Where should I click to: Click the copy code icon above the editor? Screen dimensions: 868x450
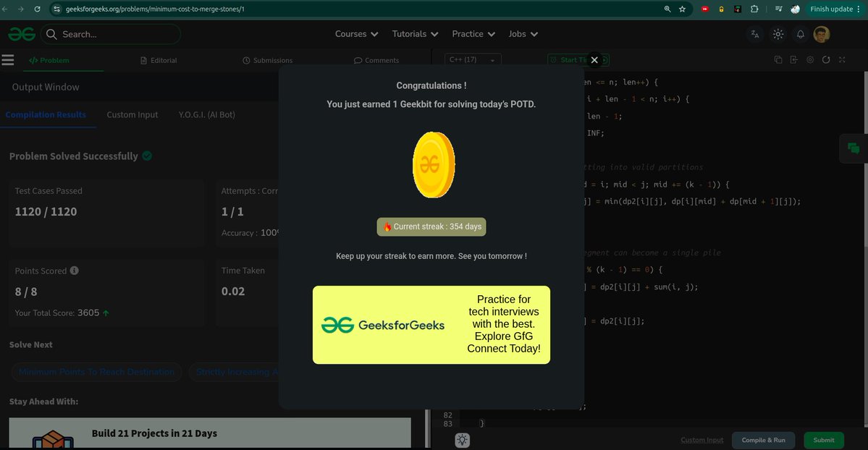coord(777,60)
